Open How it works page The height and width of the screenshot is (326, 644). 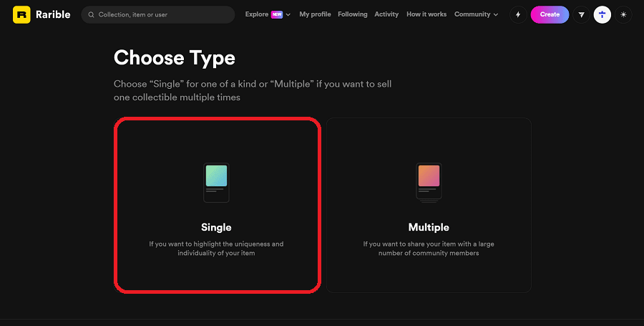point(426,14)
